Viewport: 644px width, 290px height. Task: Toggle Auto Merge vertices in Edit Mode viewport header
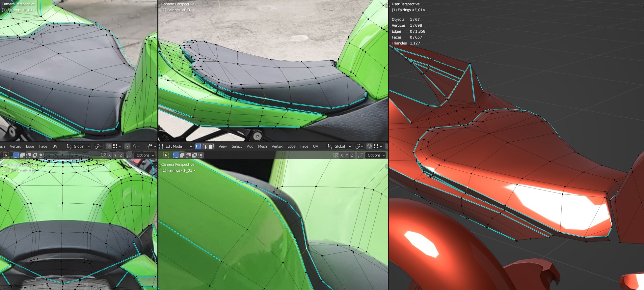tap(360, 155)
